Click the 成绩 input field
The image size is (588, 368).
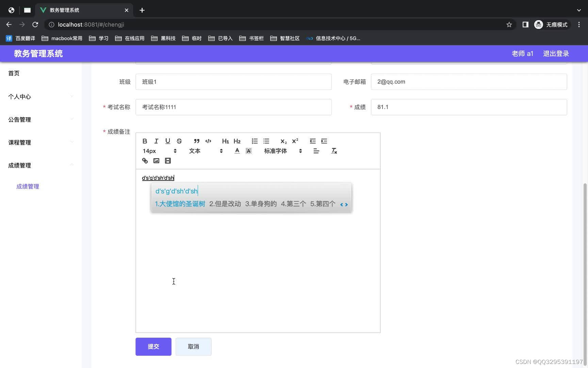click(x=469, y=107)
